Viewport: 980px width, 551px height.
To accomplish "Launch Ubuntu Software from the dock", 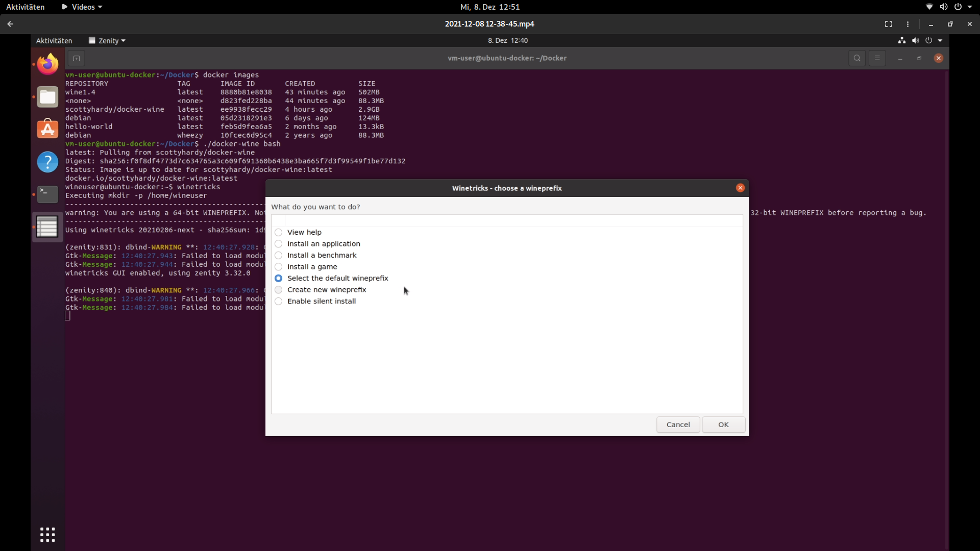I will 47,129.
